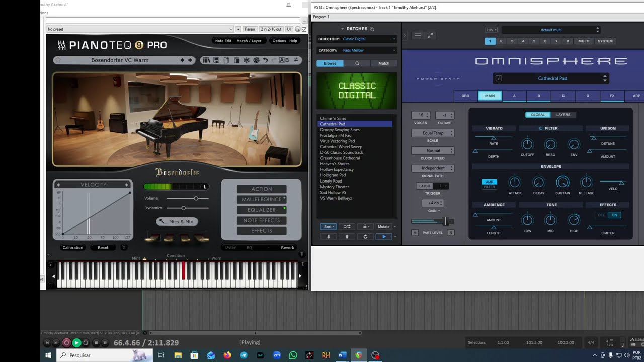Open the patch lock icon menu
This screenshot has width=644, height=362.
pos(366,227)
